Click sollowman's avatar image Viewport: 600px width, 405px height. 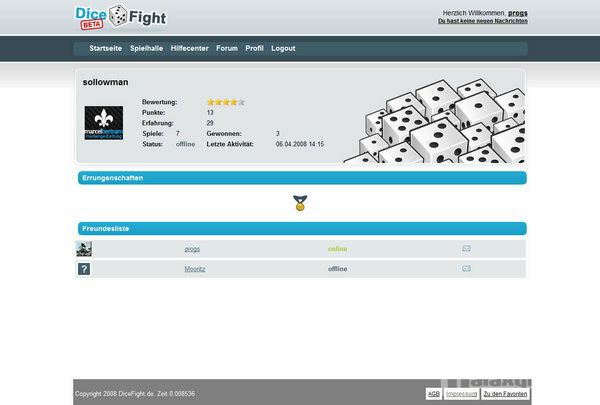(104, 123)
